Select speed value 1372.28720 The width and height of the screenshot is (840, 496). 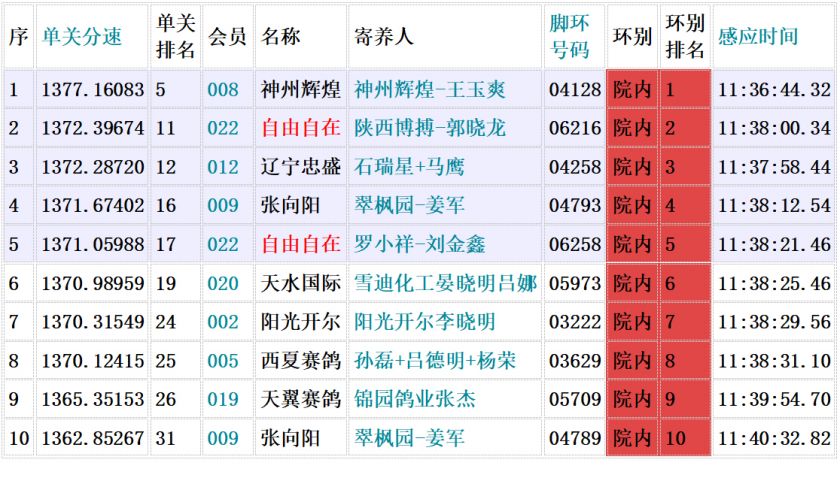coord(93,167)
